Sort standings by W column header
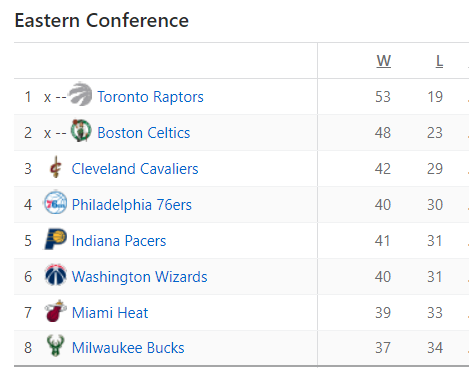469x368 pixels. (x=383, y=61)
